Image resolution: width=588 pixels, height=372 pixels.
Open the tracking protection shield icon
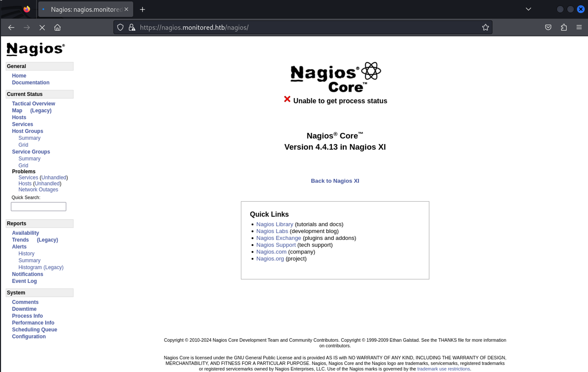[120, 27]
